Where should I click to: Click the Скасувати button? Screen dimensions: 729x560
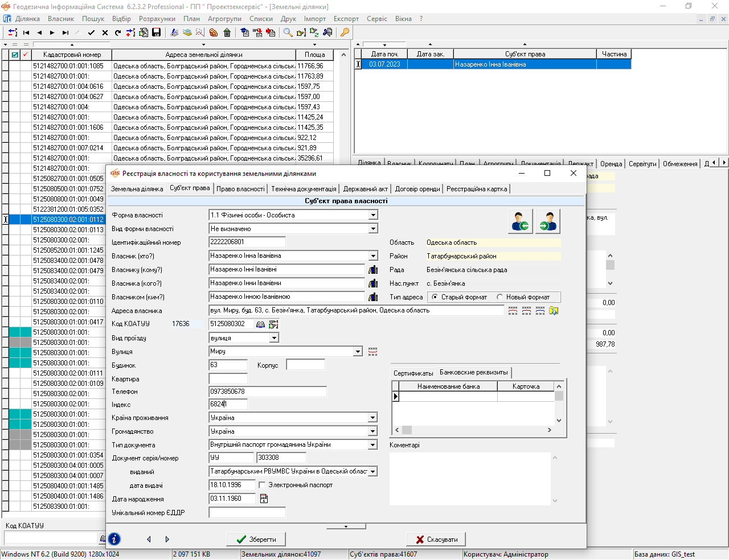point(436,539)
